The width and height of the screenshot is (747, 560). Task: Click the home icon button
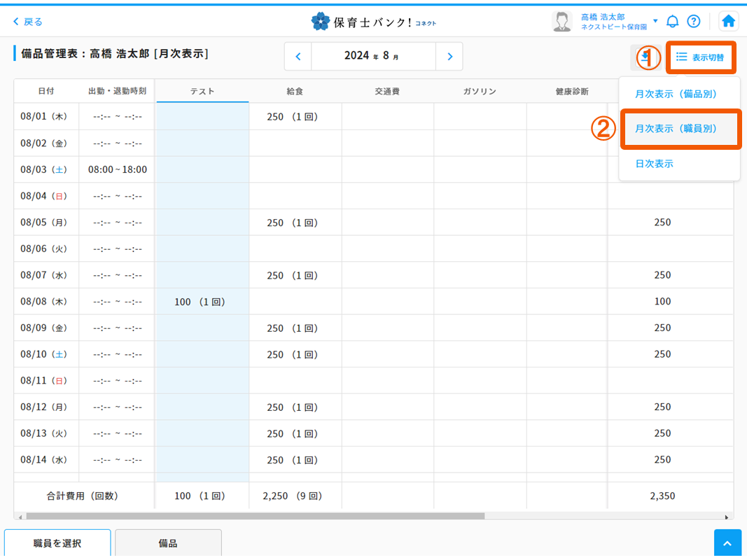(729, 21)
